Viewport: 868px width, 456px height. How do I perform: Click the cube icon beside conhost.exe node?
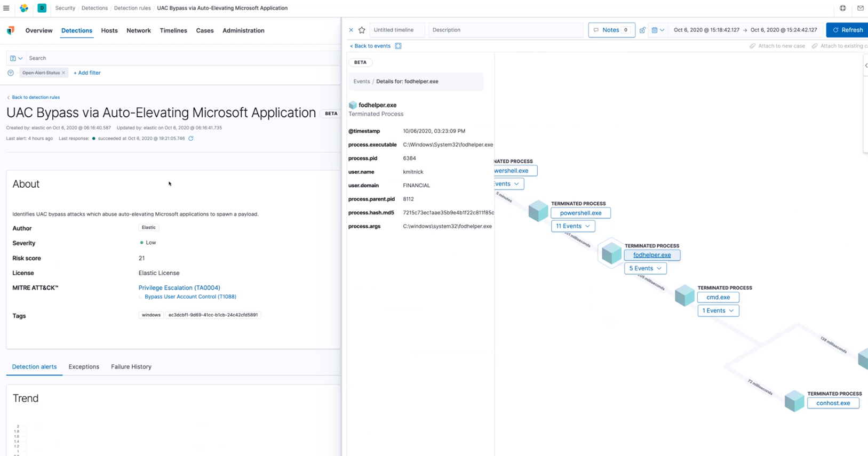(x=794, y=401)
